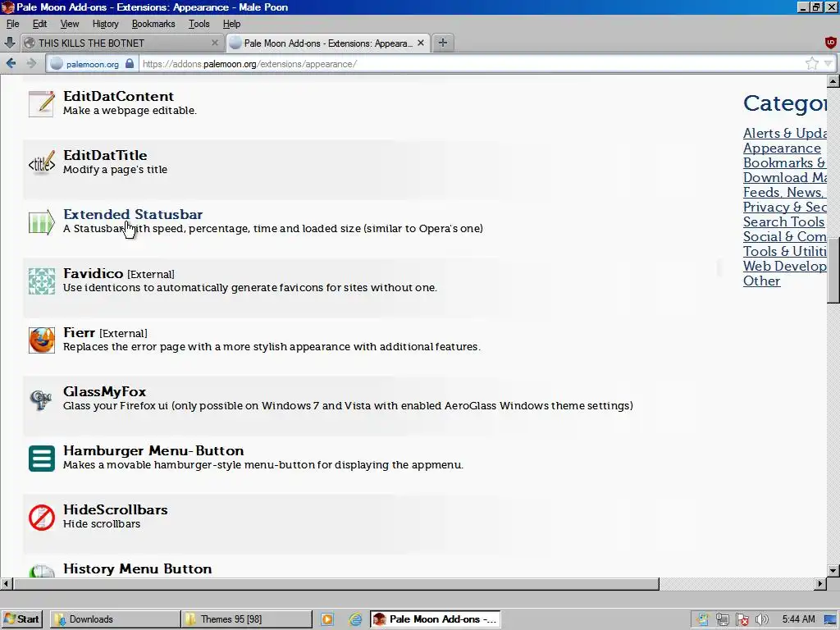Open the Tools & Utilities category link
The image size is (840, 630).
pyautogui.click(x=785, y=251)
